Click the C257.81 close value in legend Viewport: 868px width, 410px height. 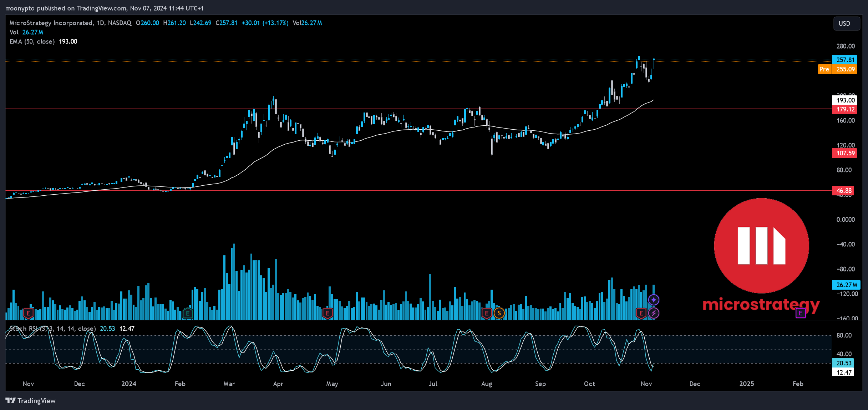click(227, 23)
